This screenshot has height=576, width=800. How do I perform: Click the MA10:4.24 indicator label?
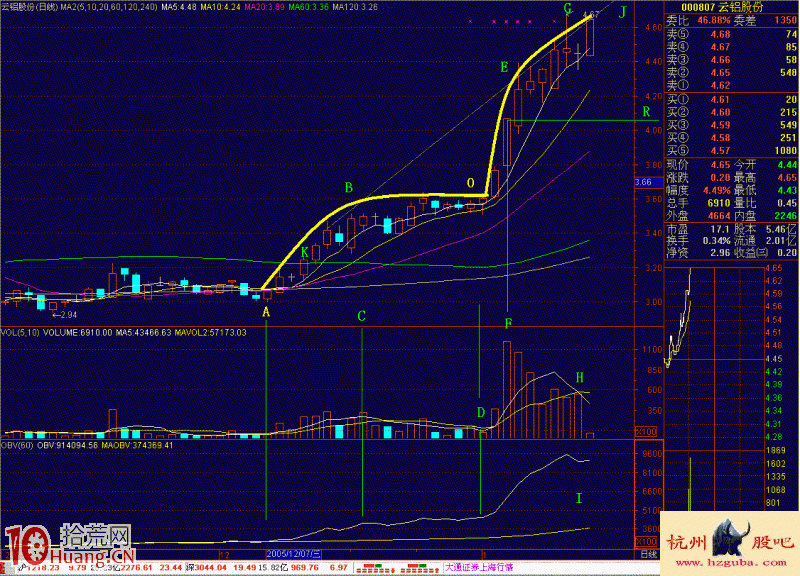point(220,7)
